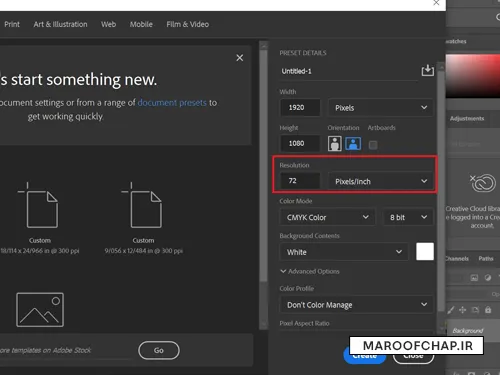Open the Paths panel tab
Image resolution: width=500 pixels, height=375 pixels.
[x=486, y=259]
